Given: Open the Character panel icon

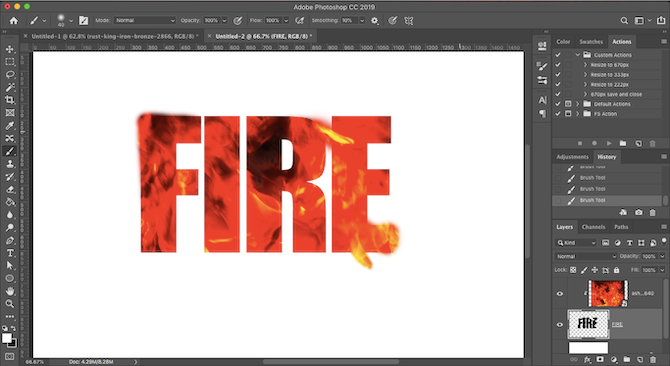Looking at the screenshot, I should tap(542, 100).
